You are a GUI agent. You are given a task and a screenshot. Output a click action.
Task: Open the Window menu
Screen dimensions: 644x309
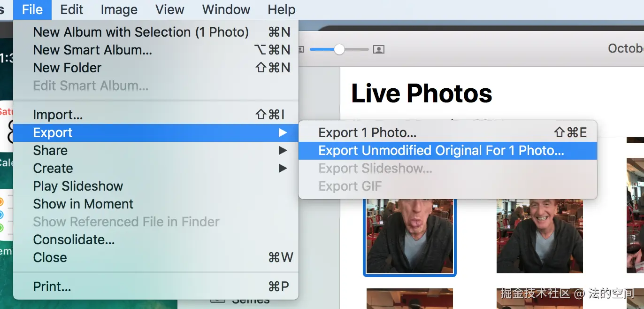tap(226, 9)
